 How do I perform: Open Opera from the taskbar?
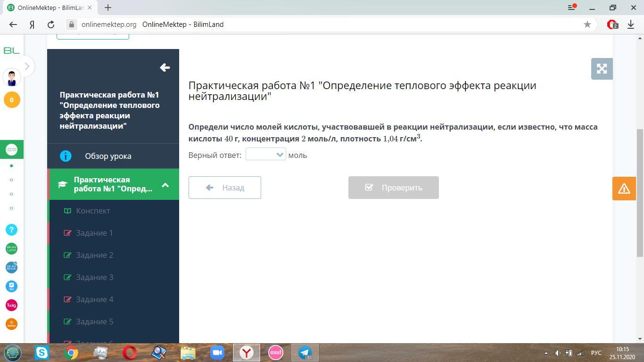[130, 353]
